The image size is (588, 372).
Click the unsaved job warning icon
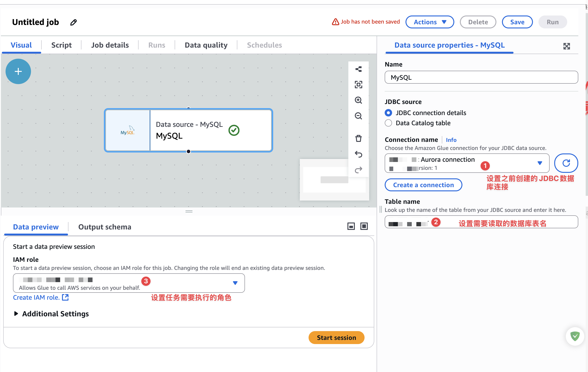335,22
